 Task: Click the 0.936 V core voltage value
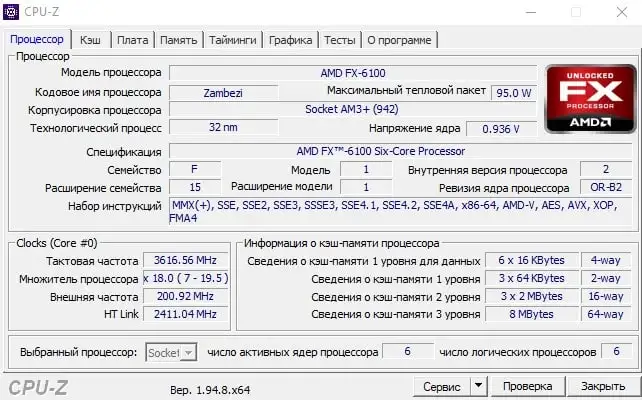[x=501, y=129]
